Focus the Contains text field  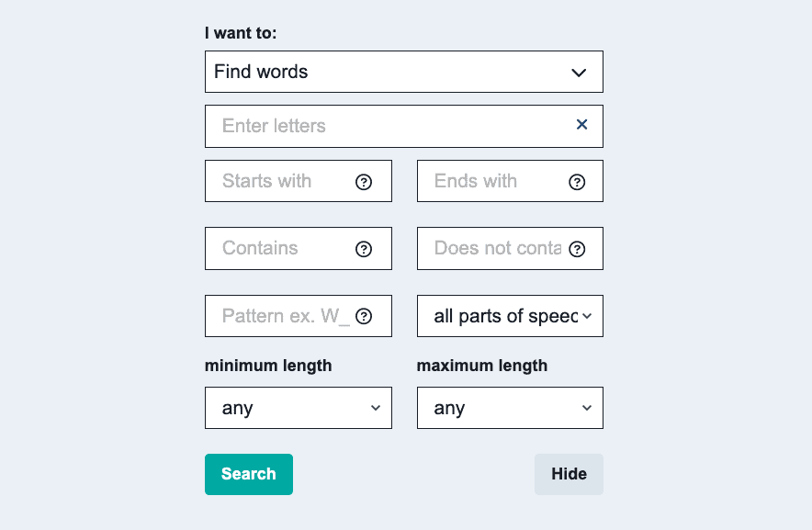(280, 248)
